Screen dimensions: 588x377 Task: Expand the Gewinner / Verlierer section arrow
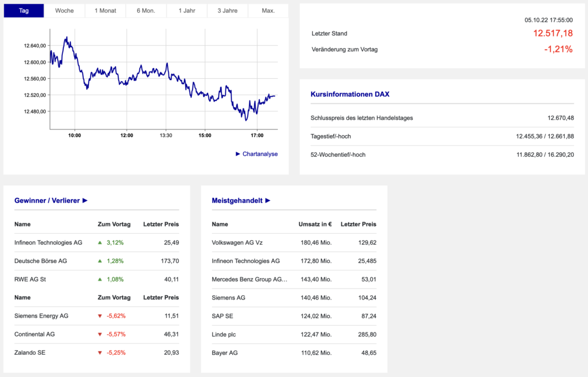coord(85,200)
